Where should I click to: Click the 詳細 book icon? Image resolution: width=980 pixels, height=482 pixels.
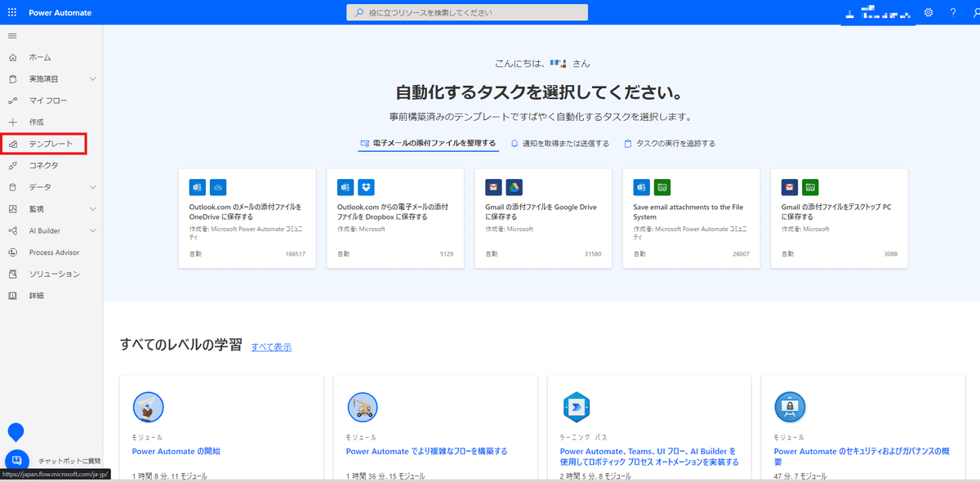(12, 296)
